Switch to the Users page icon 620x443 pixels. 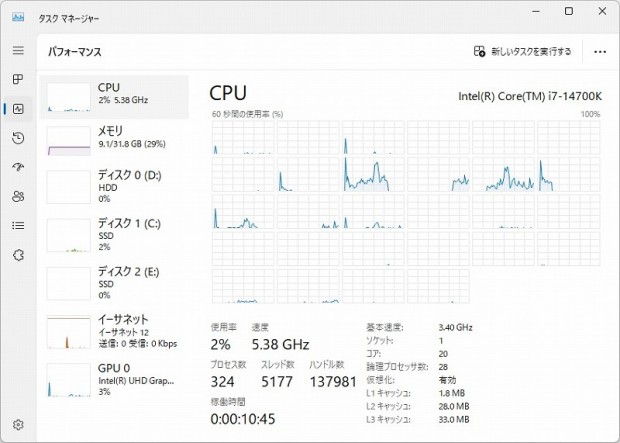click(18, 197)
